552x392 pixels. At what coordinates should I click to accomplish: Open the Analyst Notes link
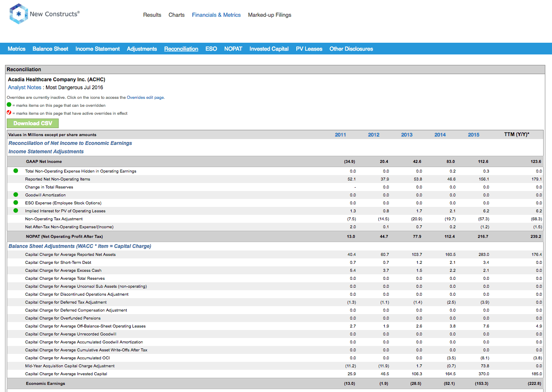(25, 88)
